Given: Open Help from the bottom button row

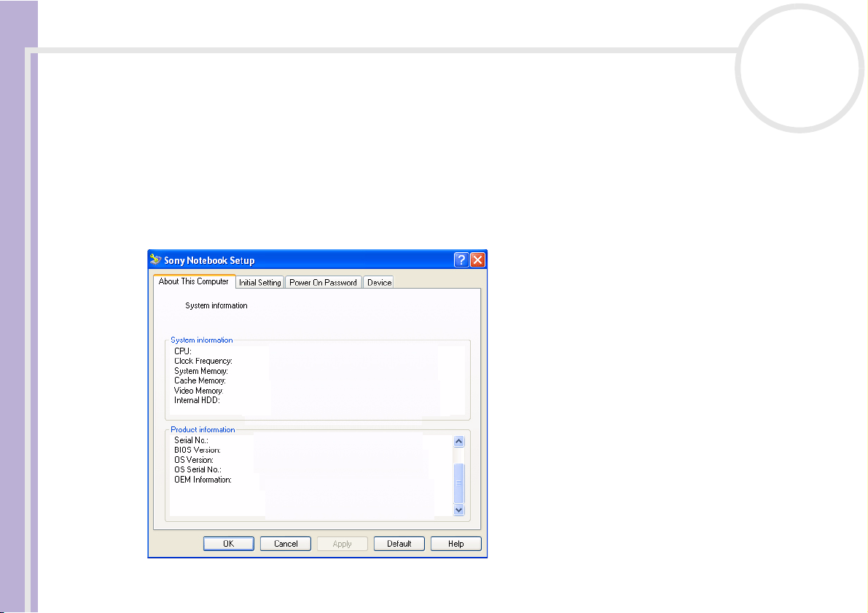Looking at the screenshot, I should click(456, 544).
